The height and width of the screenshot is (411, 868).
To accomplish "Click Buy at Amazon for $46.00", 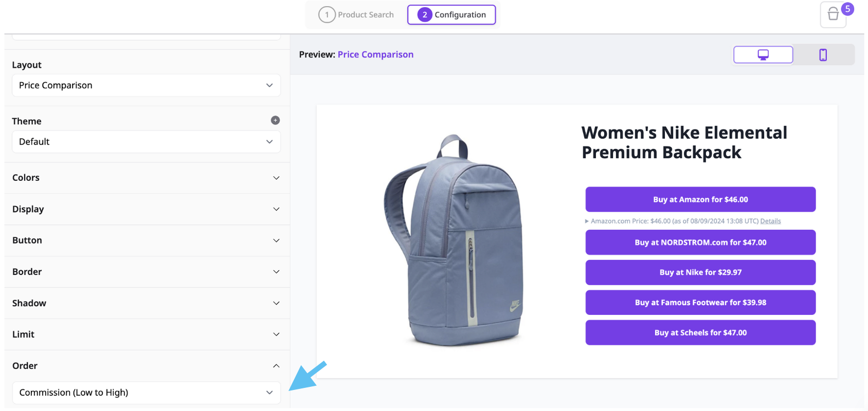I will (x=700, y=199).
